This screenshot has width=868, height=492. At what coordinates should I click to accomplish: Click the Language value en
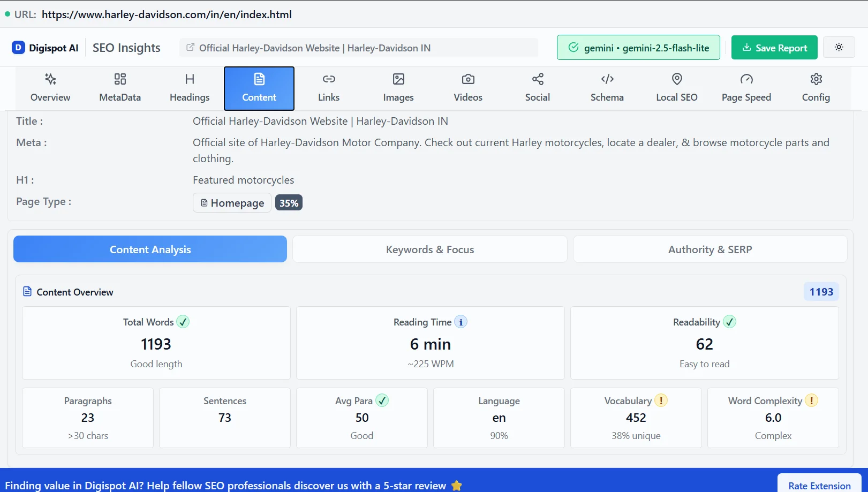499,418
